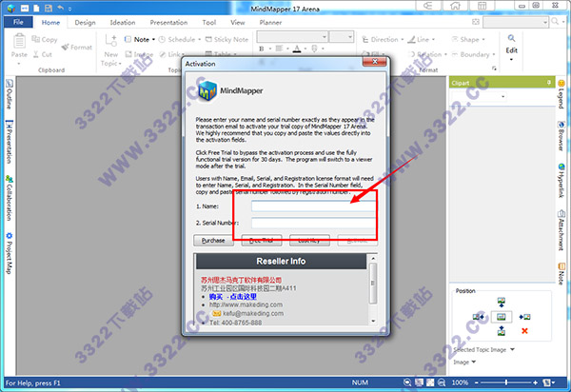The image size is (571, 392).
Task: Click the Sticky Note icon
Action: coord(208,39)
